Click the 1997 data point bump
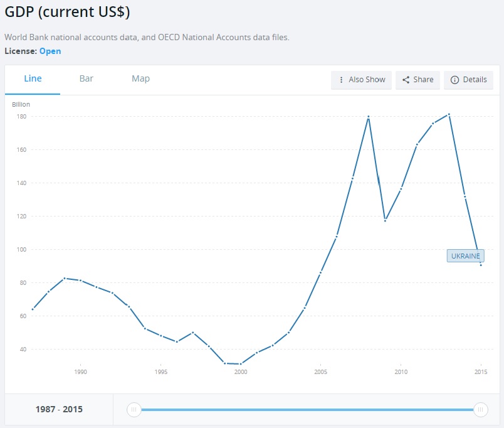This screenshot has height=428, width=504. click(x=192, y=332)
